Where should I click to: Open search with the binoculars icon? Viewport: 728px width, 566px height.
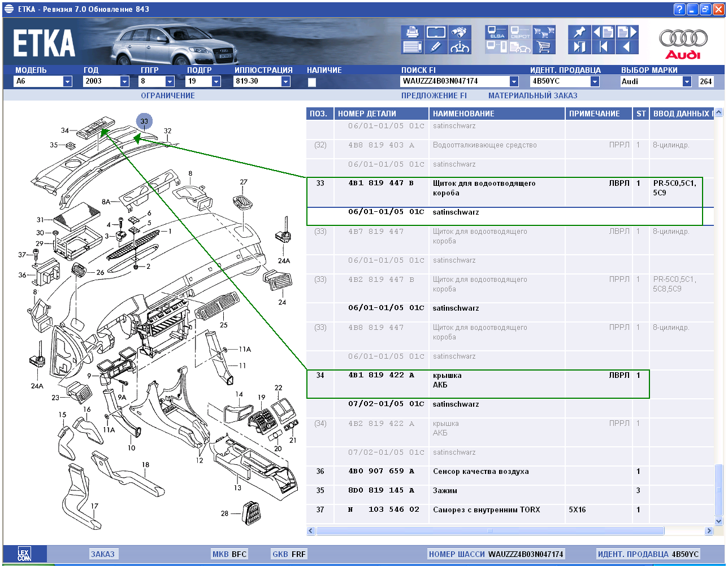pyautogui.click(x=460, y=32)
